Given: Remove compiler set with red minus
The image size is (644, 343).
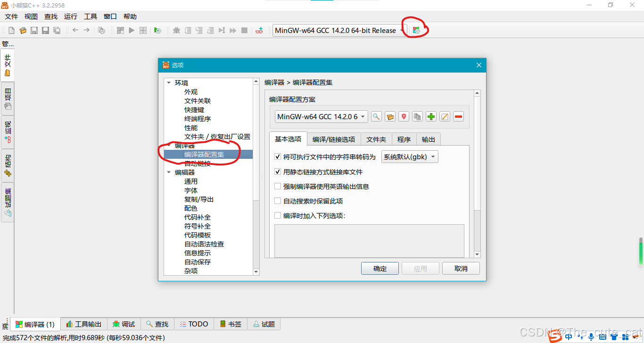Looking at the screenshot, I should pos(458,116).
